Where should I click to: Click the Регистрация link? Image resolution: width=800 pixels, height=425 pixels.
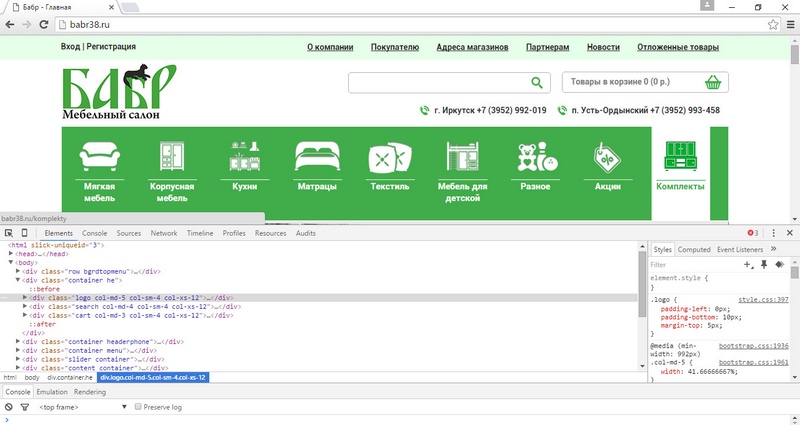click(x=111, y=46)
